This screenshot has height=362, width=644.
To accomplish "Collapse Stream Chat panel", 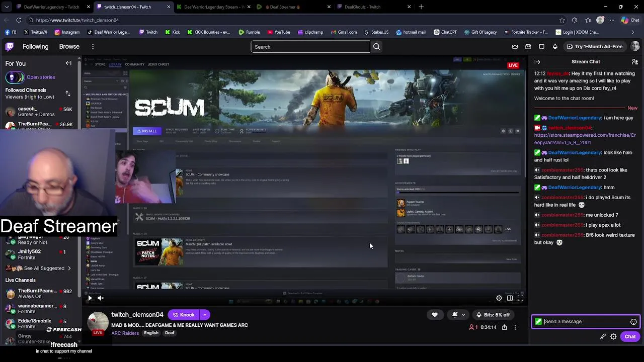I will point(537,62).
